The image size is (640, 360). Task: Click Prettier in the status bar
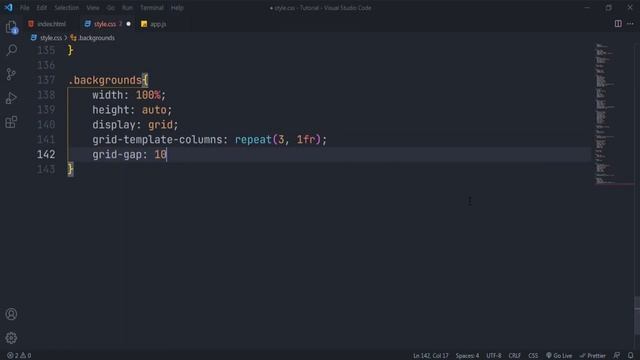coord(593,356)
